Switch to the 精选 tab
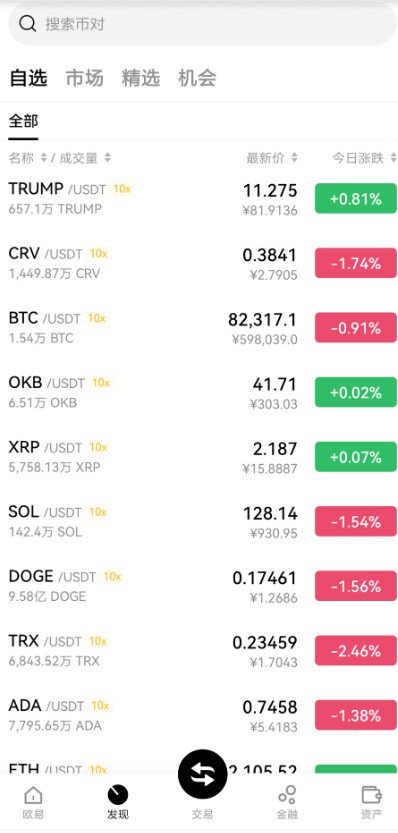398x833 pixels. (141, 78)
